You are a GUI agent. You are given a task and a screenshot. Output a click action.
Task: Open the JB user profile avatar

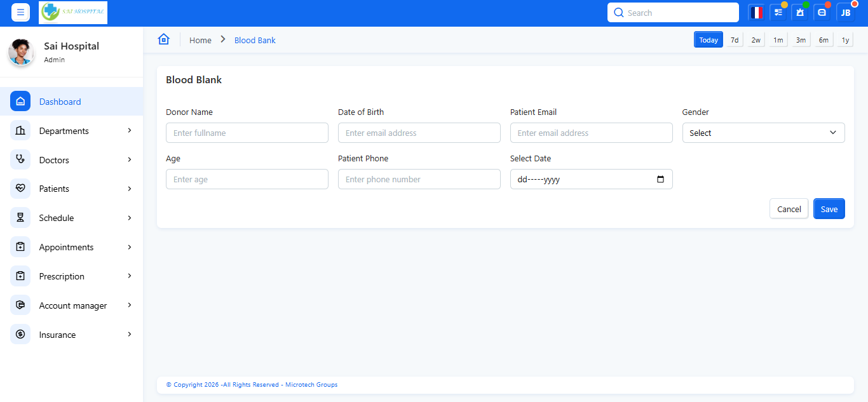pos(845,13)
